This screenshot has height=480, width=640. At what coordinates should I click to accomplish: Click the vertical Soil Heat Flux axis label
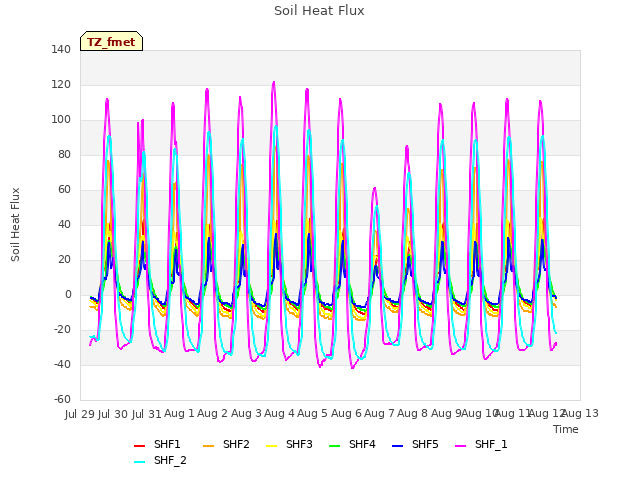15,224
